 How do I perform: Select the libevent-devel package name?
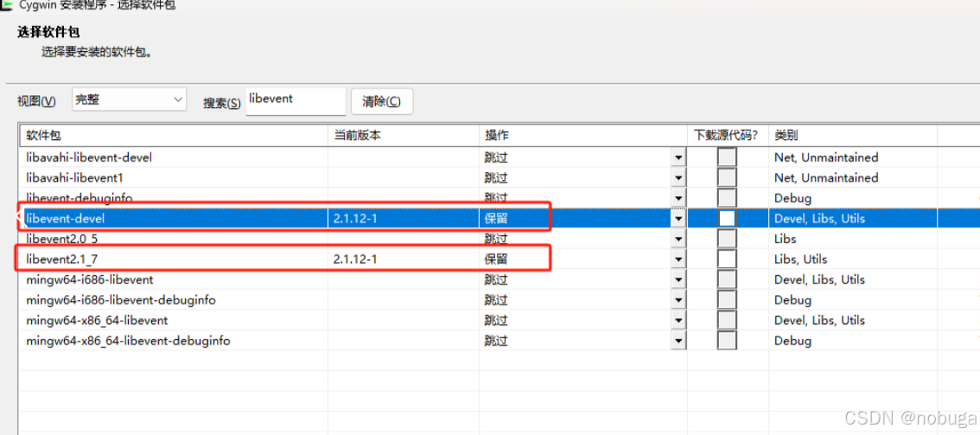pyautogui.click(x=66, y=219)
